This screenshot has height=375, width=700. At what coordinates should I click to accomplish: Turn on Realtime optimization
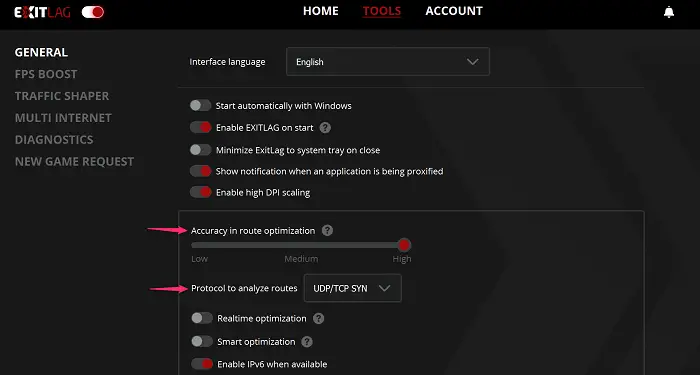pyautogui.click(x=202, y=318)
